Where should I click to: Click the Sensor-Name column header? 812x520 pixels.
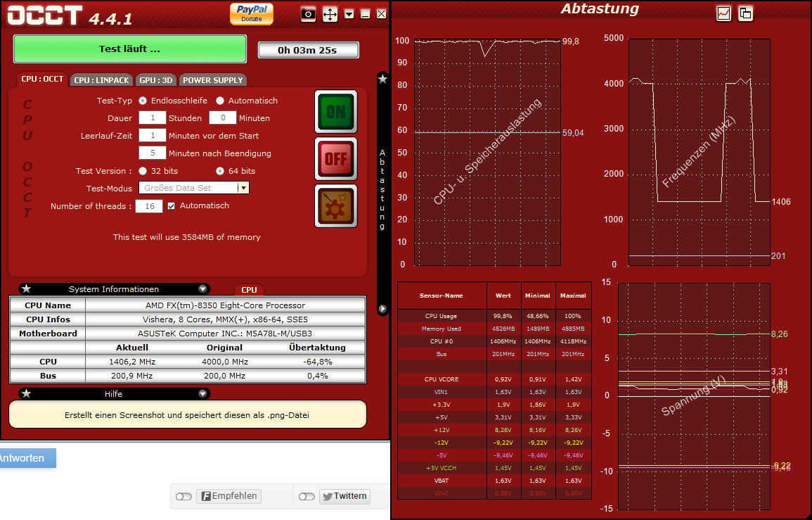point(442,296)
